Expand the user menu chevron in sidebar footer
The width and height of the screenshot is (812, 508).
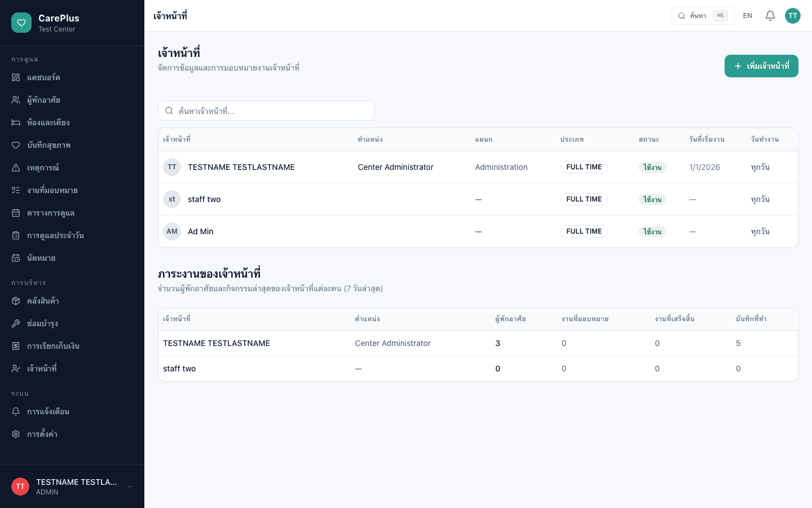(x=130, y=487)
